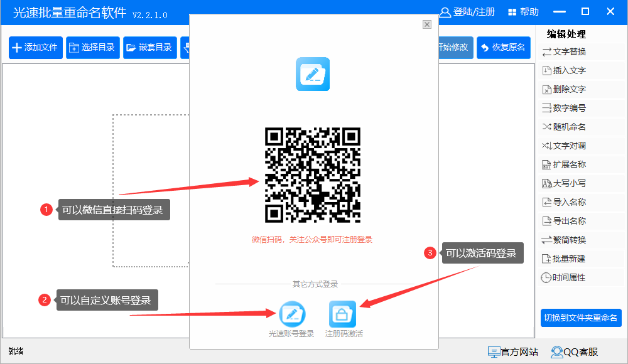The width and height of the screenshot is (628, 364).
Task: Click the 恢复原名 restore names button
Action: click(x=504, y=48)
